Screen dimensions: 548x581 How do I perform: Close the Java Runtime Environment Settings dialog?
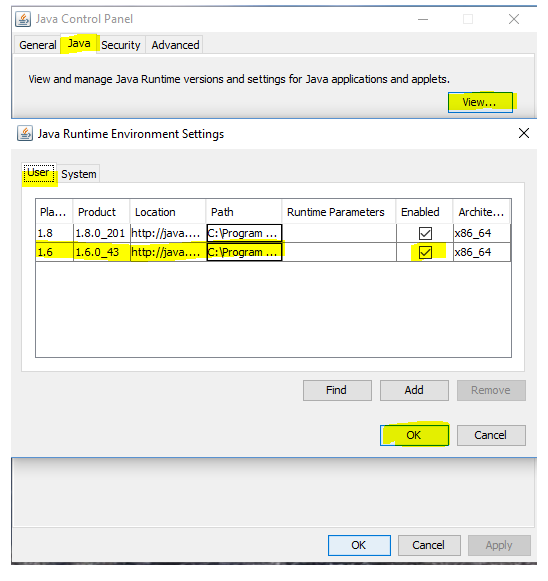point(524,133)
